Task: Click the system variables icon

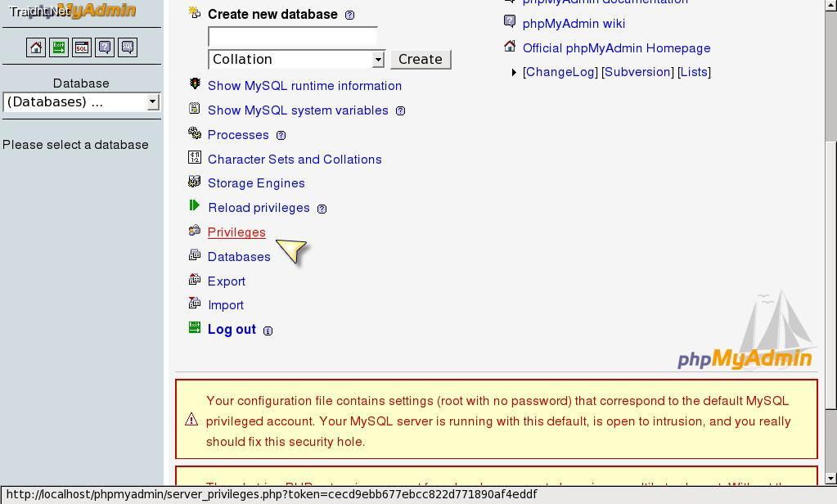Action: [194, 108]
